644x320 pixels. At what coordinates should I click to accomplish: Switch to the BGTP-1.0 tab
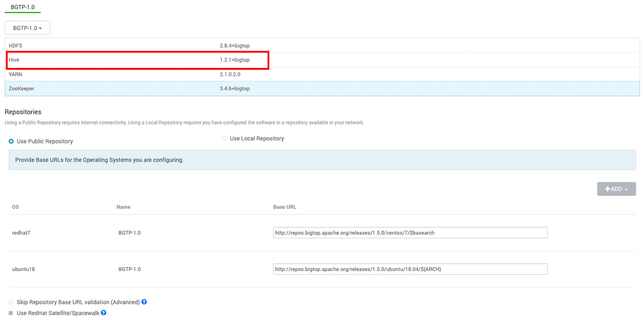pyautogui.click(x=23, y=7)
